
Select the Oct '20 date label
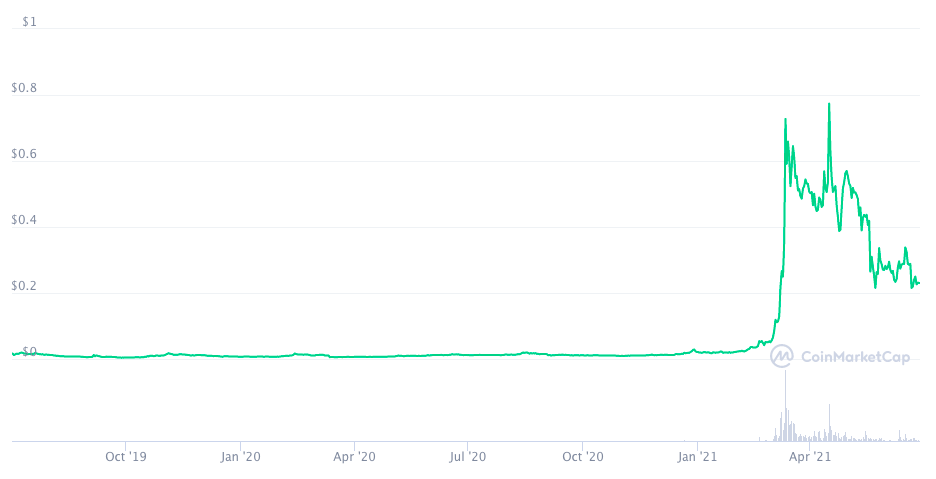[583, 458]
